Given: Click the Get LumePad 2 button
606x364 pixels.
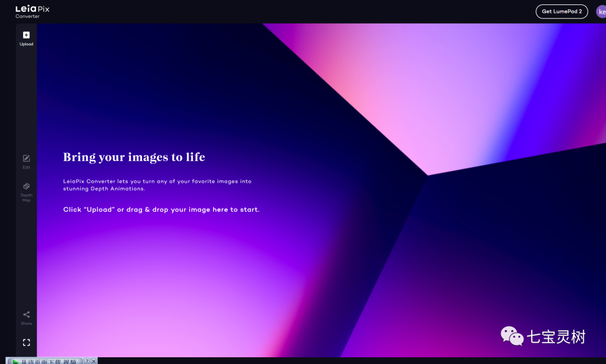Looking at the screenshot, I should pyautogui.click(x=562, y=12).
